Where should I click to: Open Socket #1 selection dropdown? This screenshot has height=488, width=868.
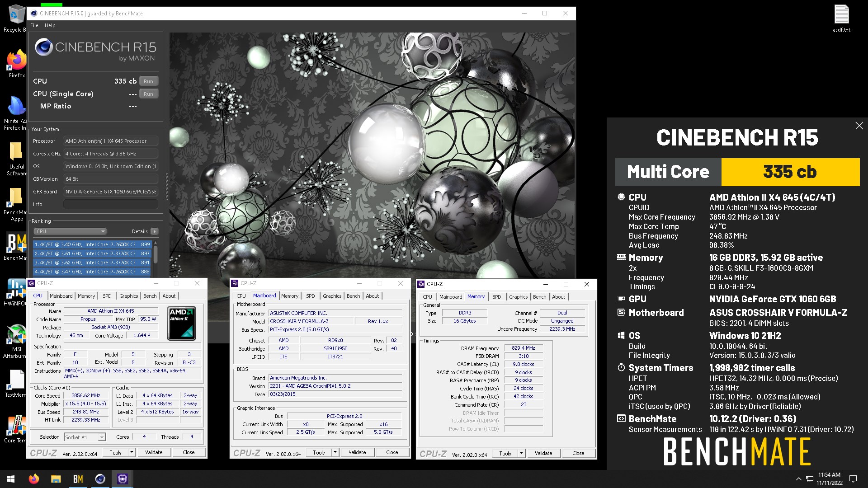click(85, 437)
